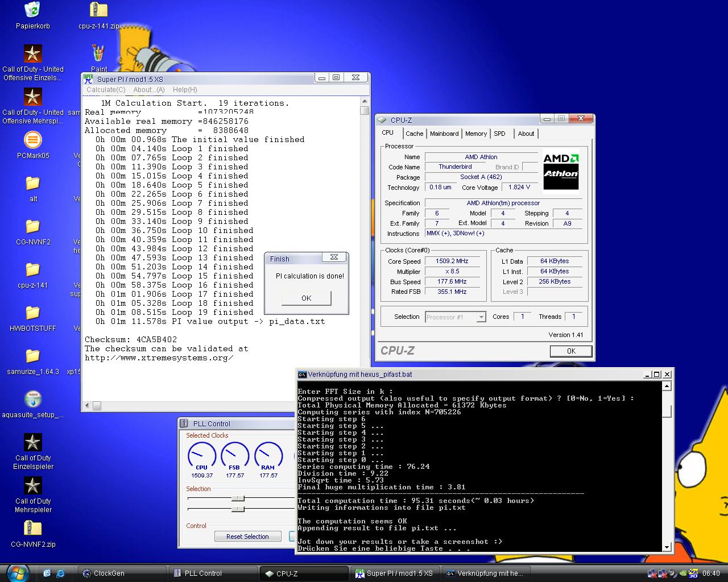The height and width of the screenshot is (582, 728).
Task: Click the L2 cache value 256 KBytes
Action: [555, 282]
